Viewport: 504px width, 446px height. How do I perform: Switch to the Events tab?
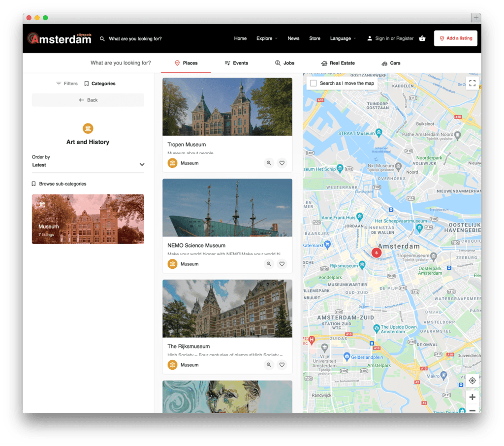(236, 63)
